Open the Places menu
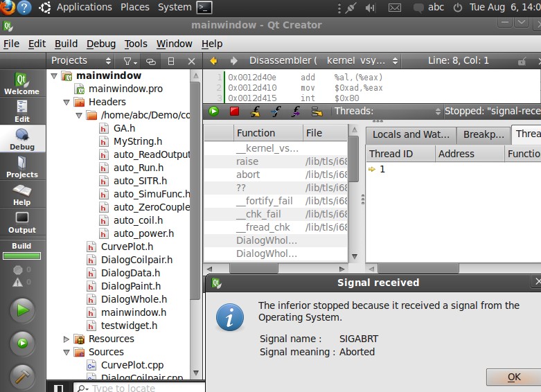This screenshot has height=392, width=541. point(135,7)
